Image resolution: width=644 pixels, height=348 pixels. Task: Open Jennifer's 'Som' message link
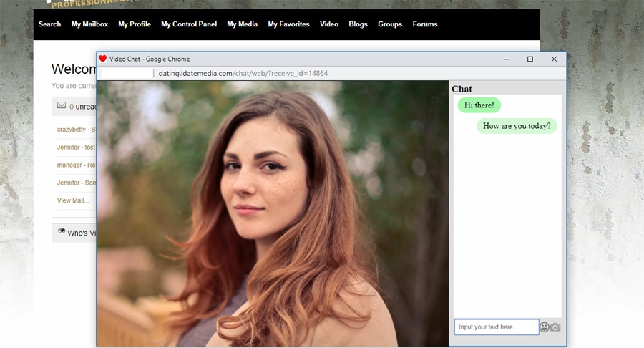pyautogui.click(x=77, y=183)
